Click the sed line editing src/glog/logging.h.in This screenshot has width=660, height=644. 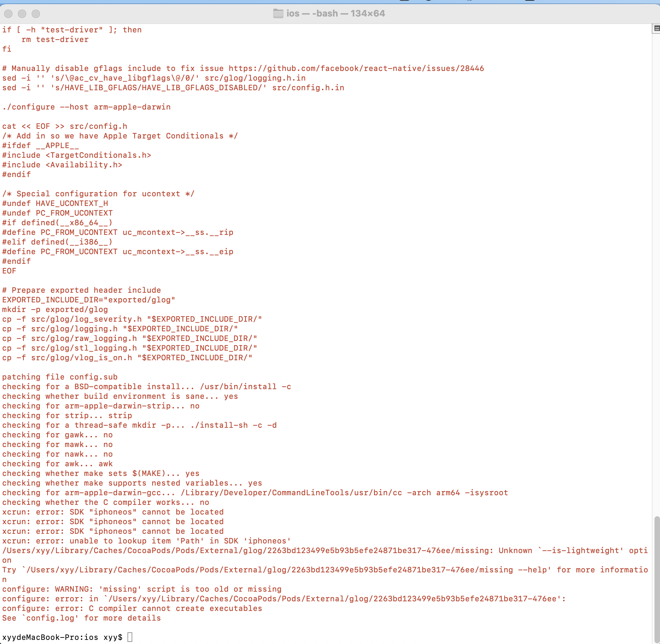pyautogui.click(x=154, y=78)
